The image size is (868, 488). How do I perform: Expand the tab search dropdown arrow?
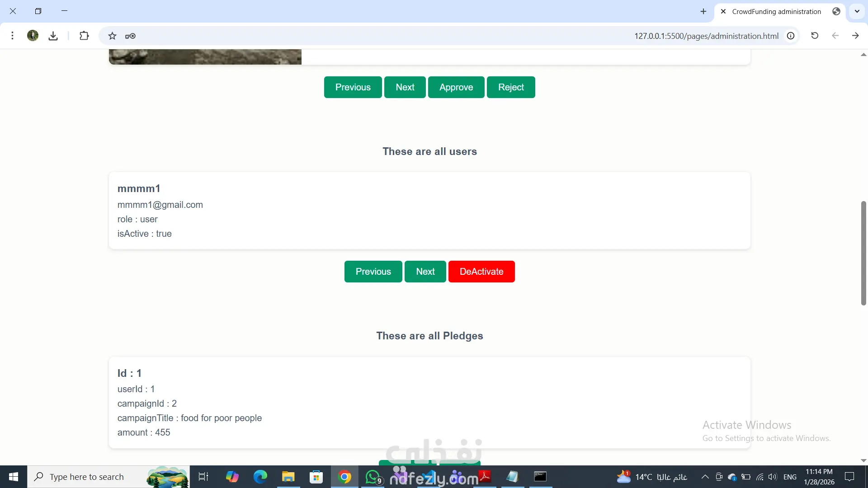coord(857,11)
